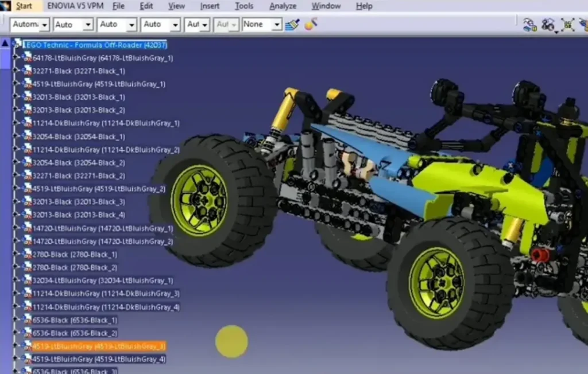Click the first icon in top-right toolbar
Screen dimensions: 588x374
[529, 25]
